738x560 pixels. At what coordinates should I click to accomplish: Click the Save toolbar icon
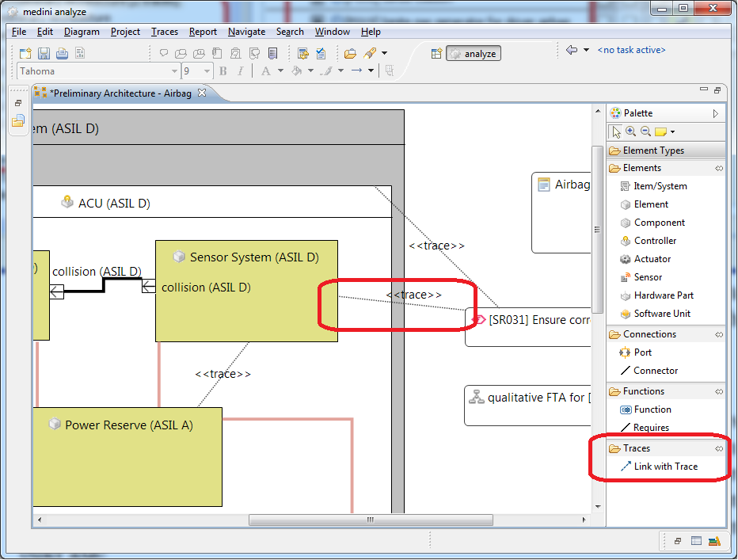click(x=44, y=53)
